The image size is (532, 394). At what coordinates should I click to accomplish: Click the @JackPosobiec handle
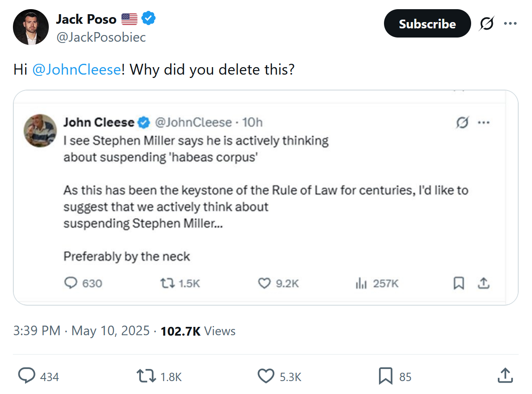101,38
